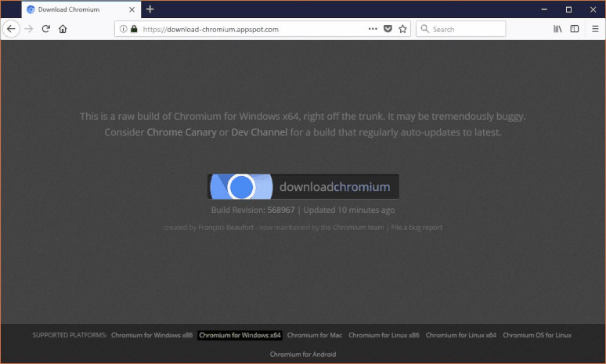Go back to the previous page
606x364 pixels.
[11, 29]
